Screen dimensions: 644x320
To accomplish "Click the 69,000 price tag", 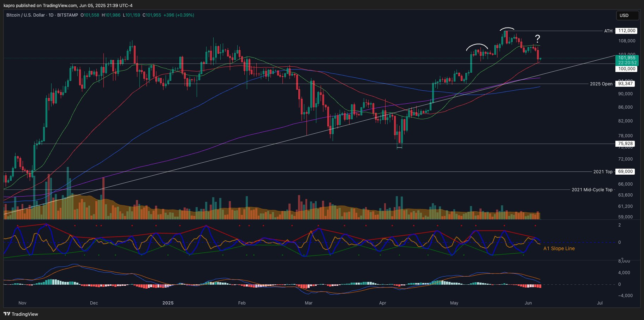I will pos(625,171).
